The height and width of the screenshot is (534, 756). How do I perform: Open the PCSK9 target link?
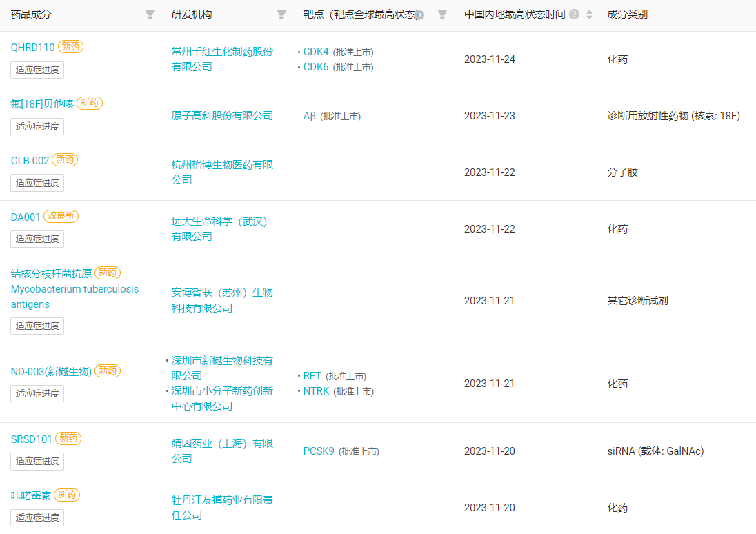pyautogui.click(x=319, y=451)
